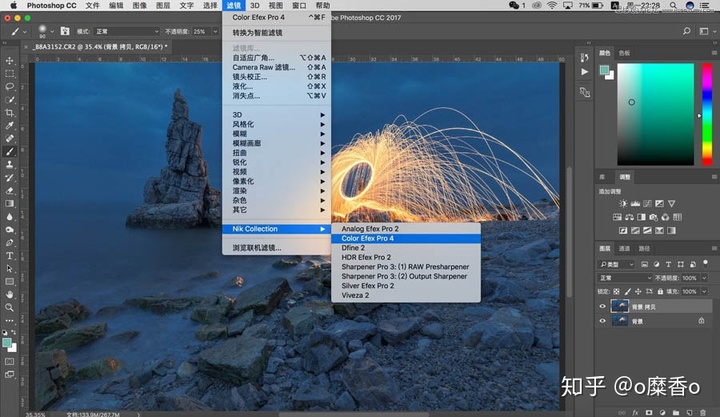Toggle lock position
Viewport: 720px width, 417px height.
tap(638, 292)
